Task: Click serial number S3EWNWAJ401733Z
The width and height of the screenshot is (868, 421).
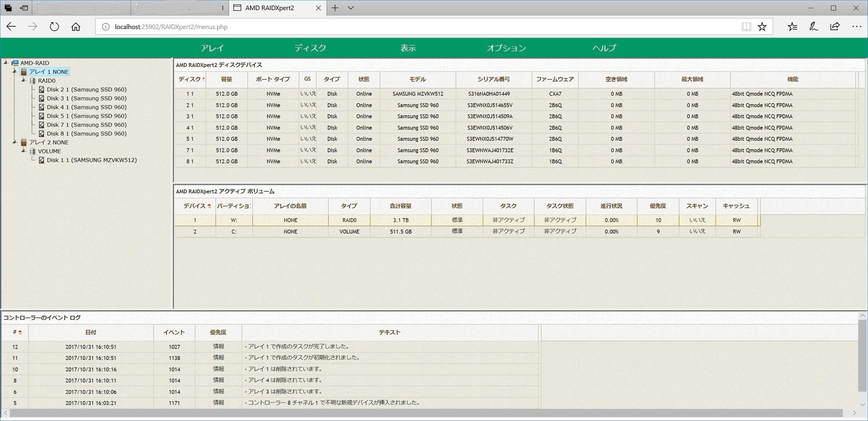Action: tap(490, 161)
